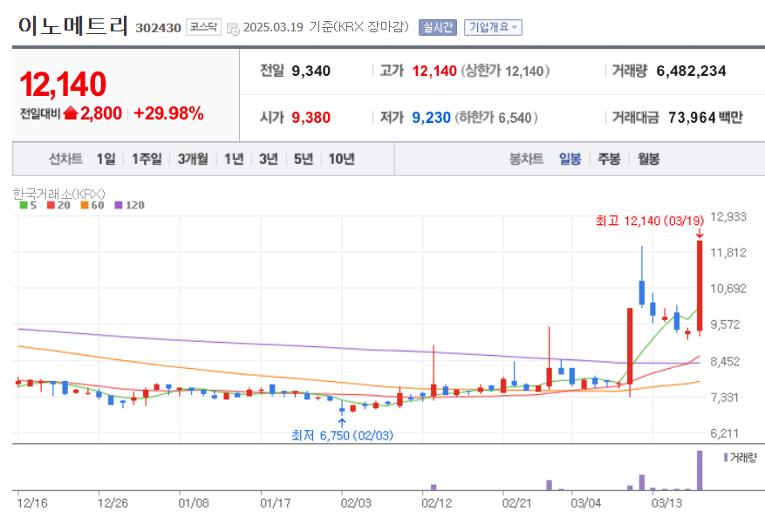Select the 1주일 line chart tab
The height and width of the screenshot is (532, 765).
pyautogui.click(x=147, y=159)
